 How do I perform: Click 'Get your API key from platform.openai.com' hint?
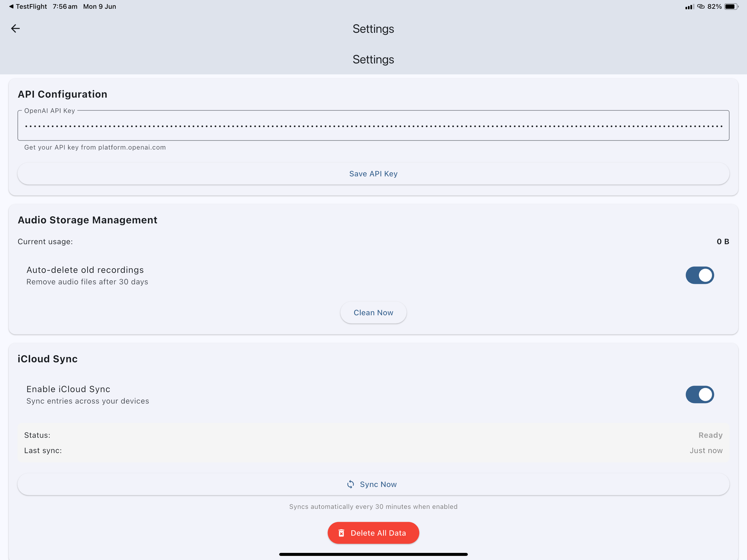pos(95,147)
